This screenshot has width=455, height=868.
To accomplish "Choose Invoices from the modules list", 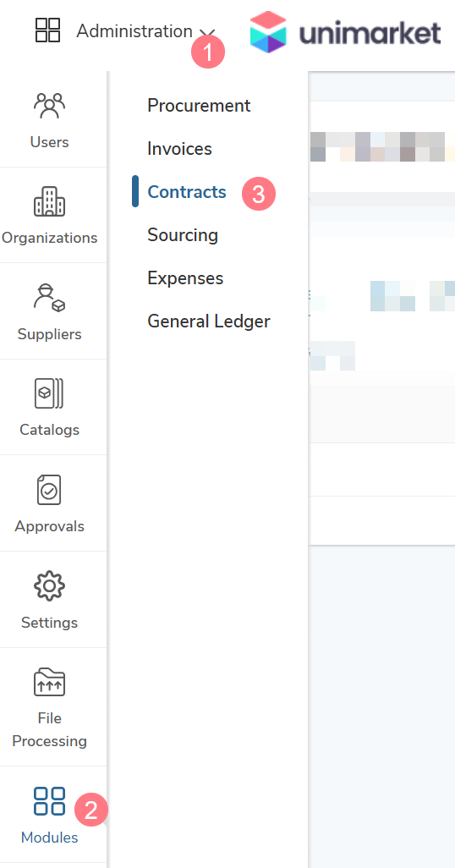I will 179,148.
